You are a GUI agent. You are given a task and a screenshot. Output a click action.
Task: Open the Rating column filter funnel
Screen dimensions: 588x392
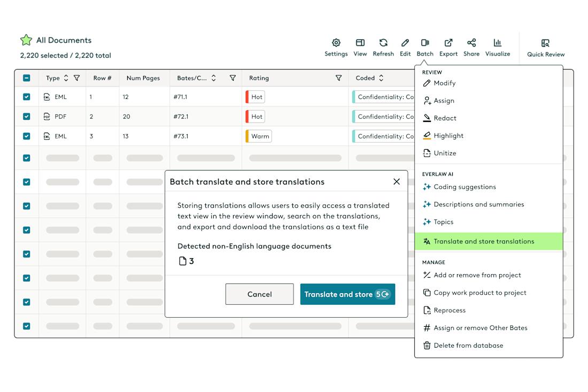(x=338, y=78)
